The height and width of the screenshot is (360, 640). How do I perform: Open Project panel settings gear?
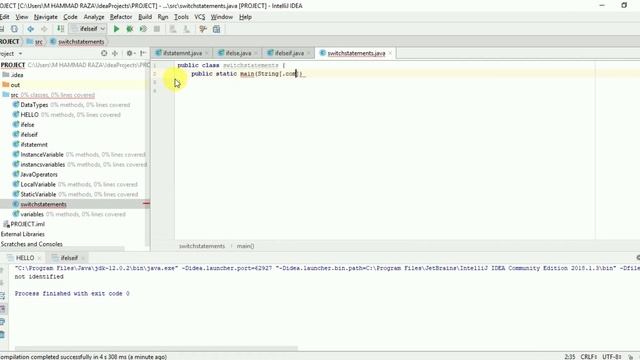(x=130, y=53)
